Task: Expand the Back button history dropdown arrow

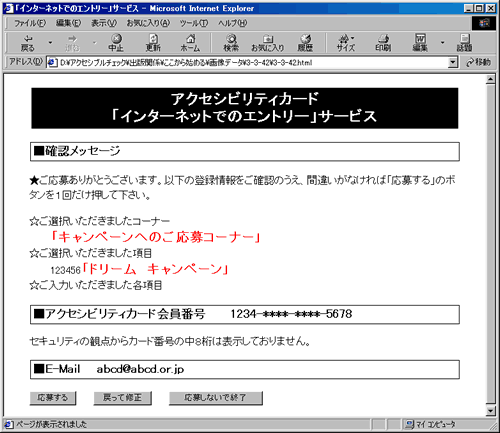Action: click(50, 43)
